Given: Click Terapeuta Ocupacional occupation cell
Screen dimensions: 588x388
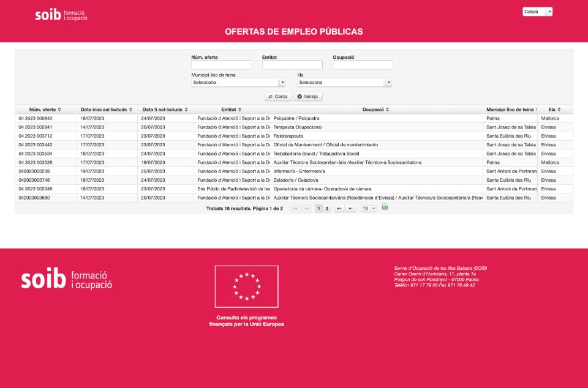Looking at the screenshot, I should (376, 127).
